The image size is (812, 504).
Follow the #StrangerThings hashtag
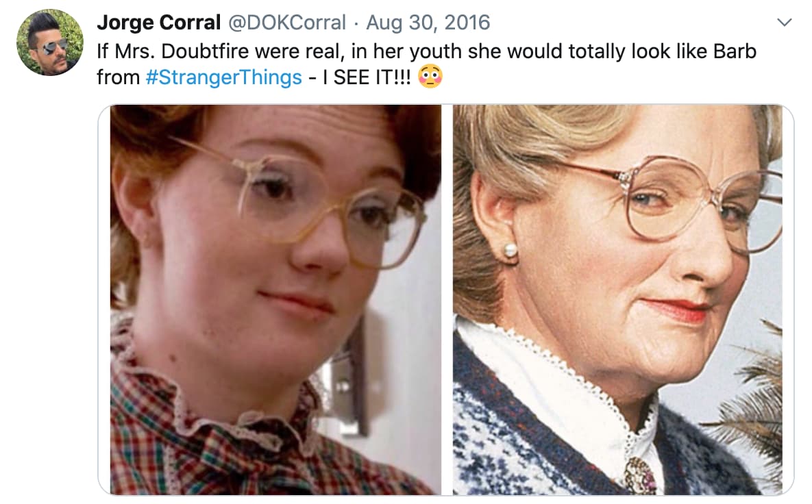point(223,77)
